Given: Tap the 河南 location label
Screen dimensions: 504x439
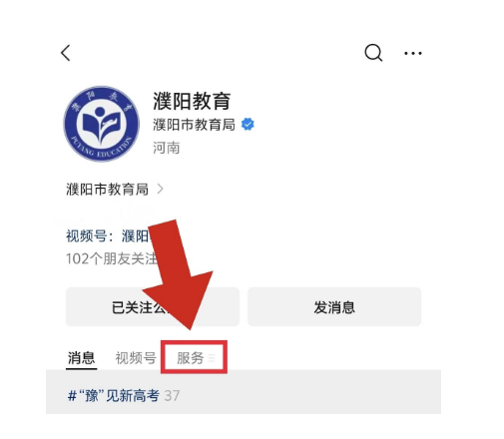Looking at the screenshot, I should [167, 148].
